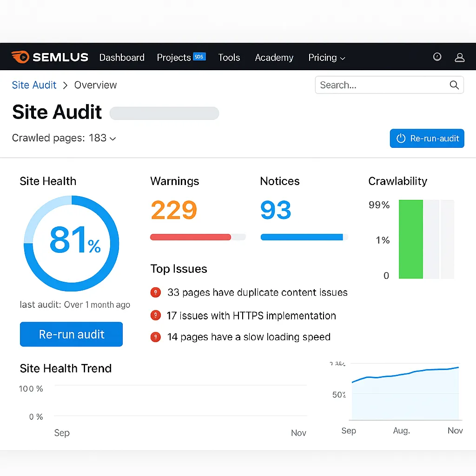Open the clock icon in header
Screen dimensions: 476x476
tap(437, 57)
